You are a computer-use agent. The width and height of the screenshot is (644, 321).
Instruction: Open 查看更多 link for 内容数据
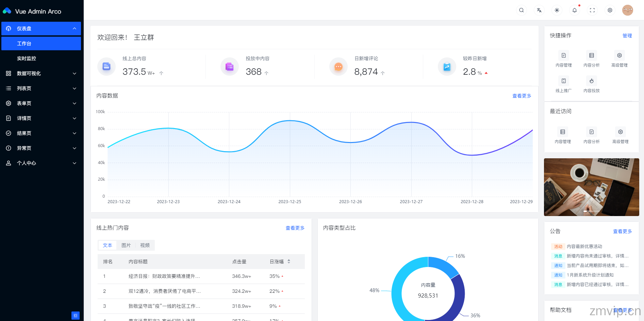click(522, 96)
